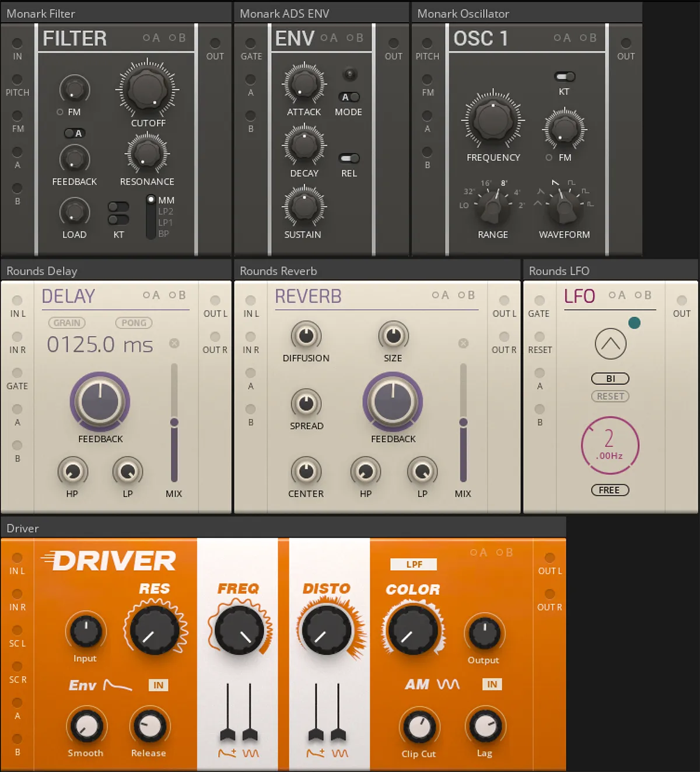Click the Filter IN port jack
The image size is (700, 772).
(17, 43)
